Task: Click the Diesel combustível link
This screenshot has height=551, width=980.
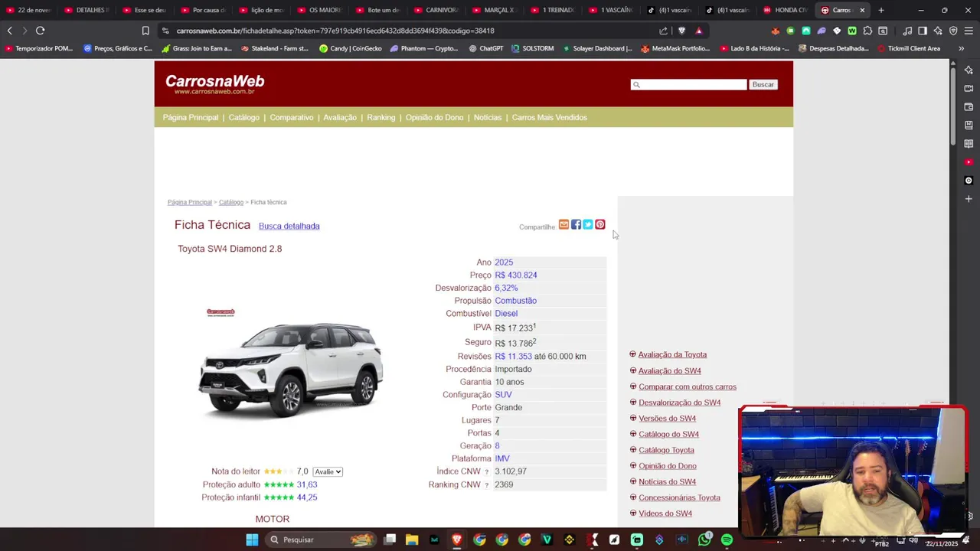Action: [506, 314]
